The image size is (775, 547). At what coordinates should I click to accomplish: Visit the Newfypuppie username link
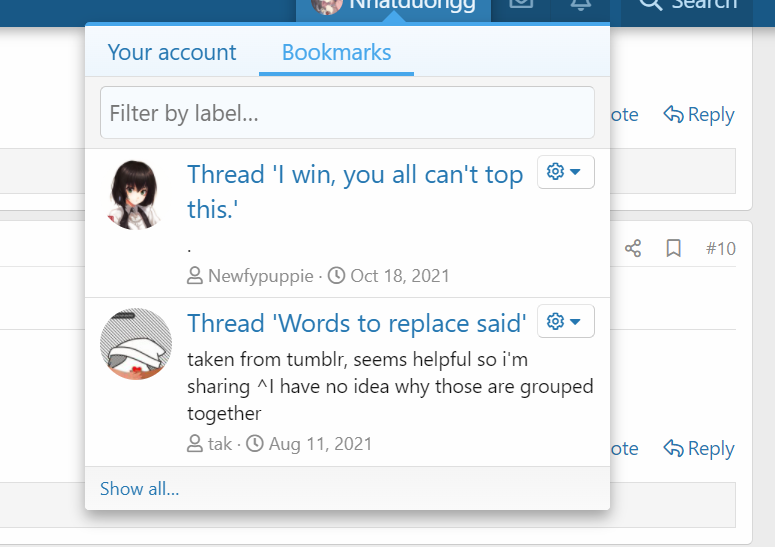click(260, 275)
